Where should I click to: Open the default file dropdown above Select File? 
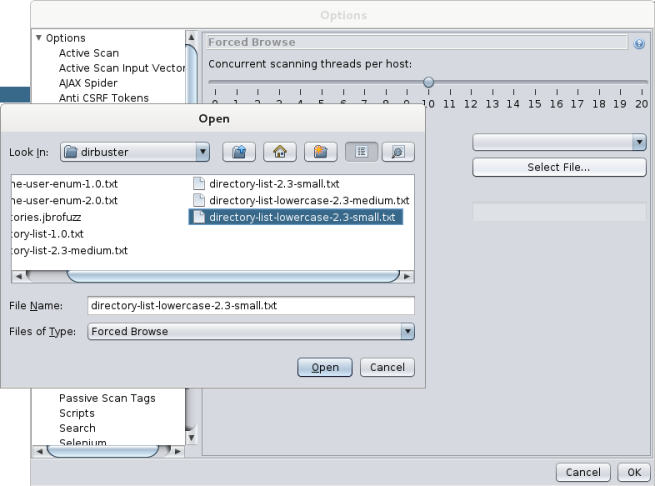pyautogui.click(x=639, y=143)
